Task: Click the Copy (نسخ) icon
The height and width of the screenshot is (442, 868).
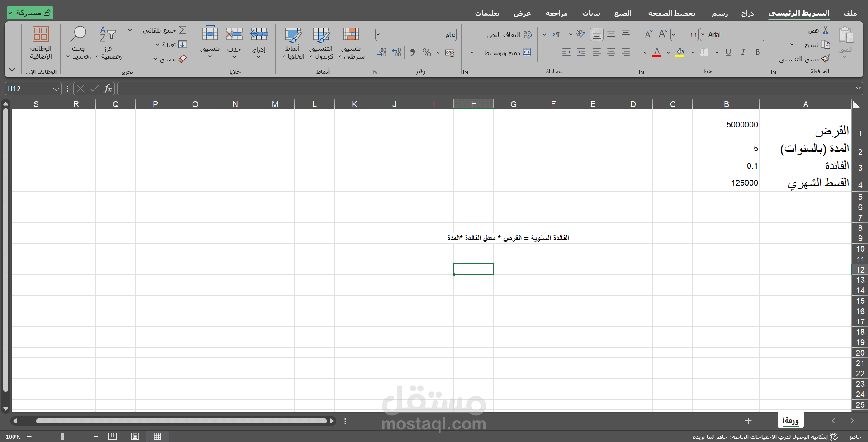Action: pos(826,44)
